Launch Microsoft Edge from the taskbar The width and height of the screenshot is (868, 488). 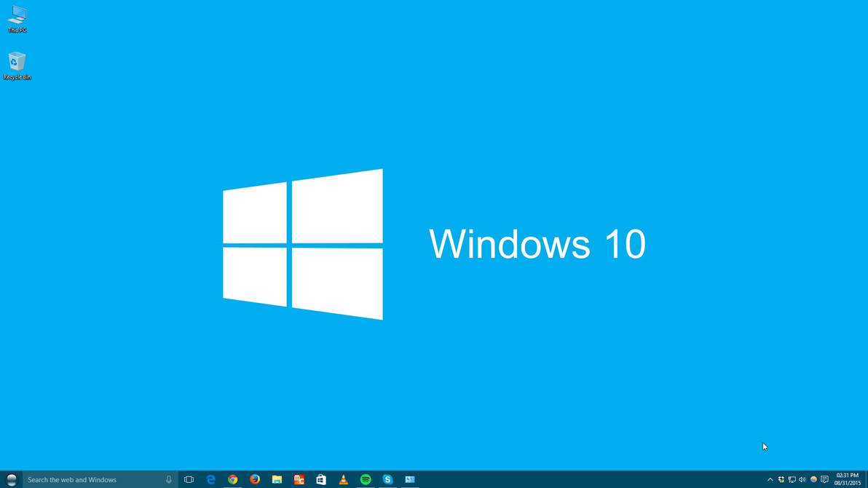[x=211, y=480]
